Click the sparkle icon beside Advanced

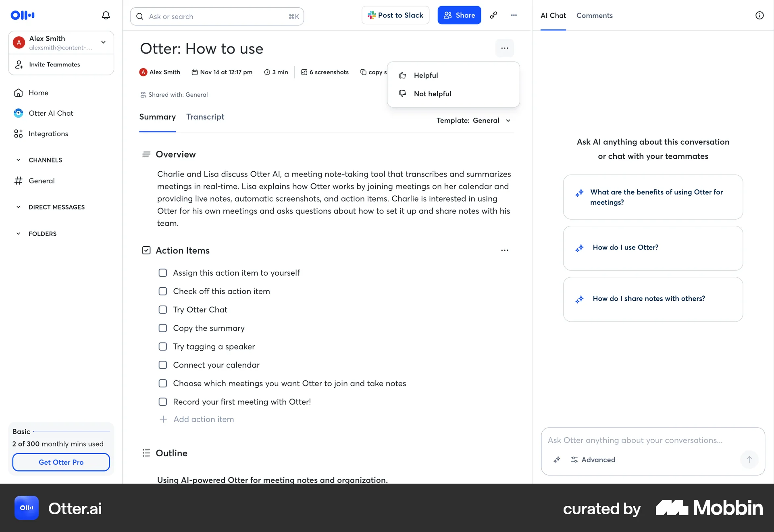[557, 459]
